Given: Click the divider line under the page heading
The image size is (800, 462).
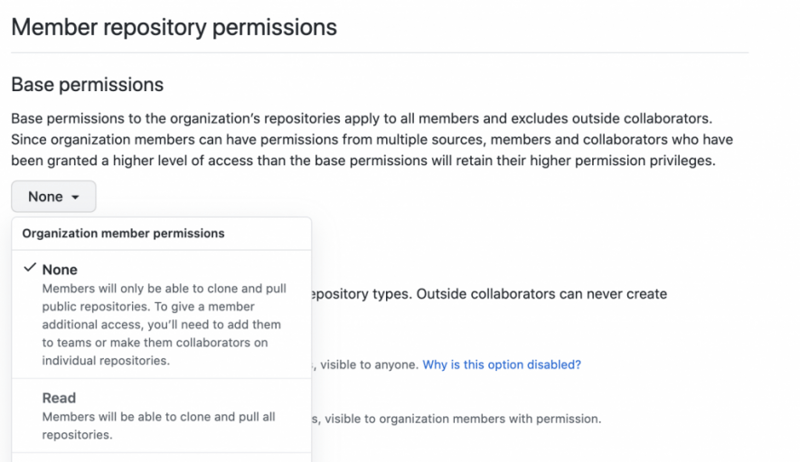Looking at the screenshot, I should (x=380, y=52).
